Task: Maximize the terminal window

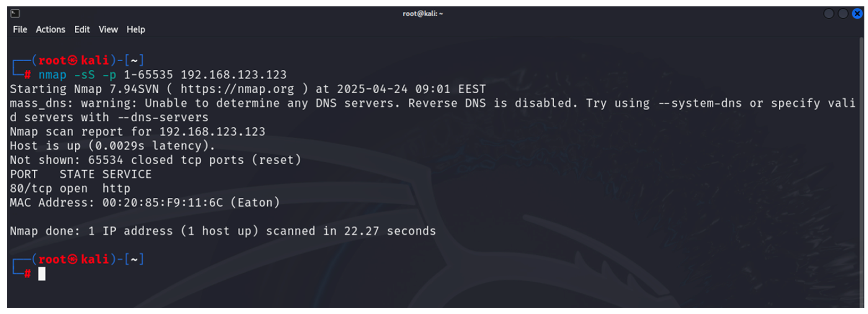Action: coord(843,14)
